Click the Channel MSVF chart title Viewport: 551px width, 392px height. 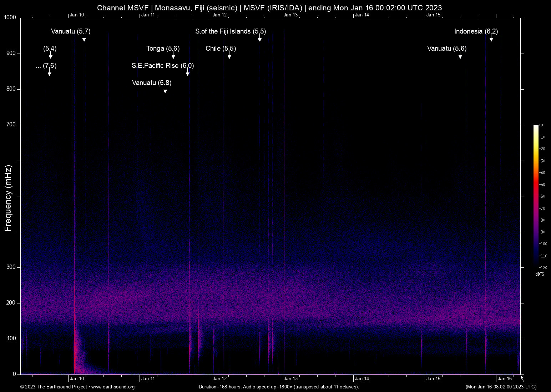[269, 7]
